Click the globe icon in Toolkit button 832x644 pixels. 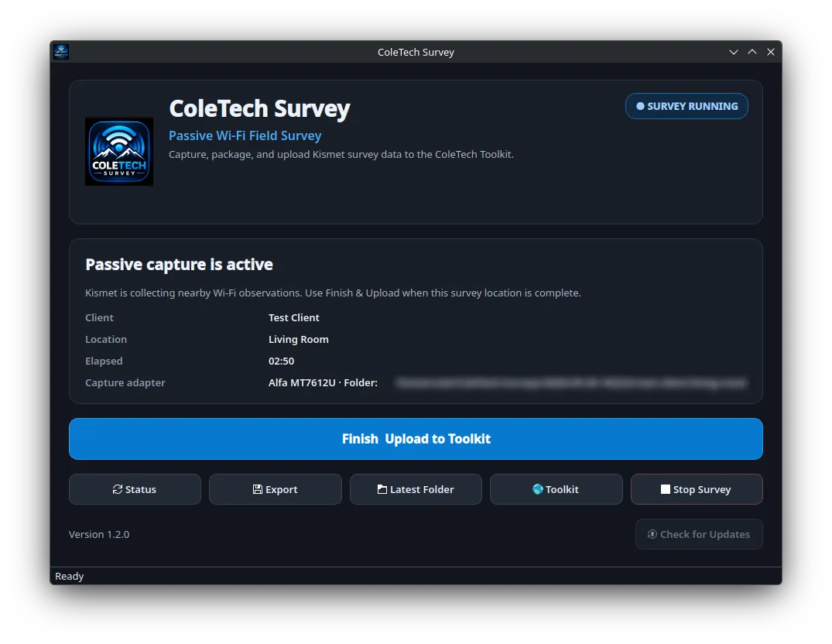click(537, 489)
